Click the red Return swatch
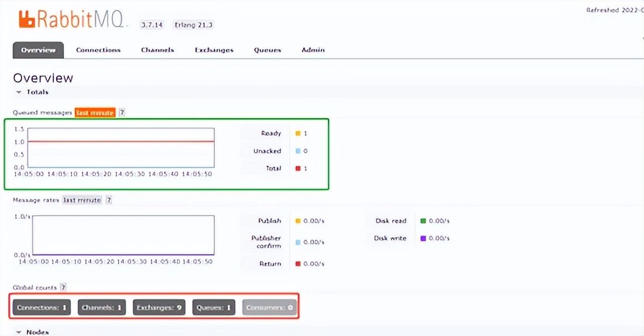The image size is (644, 336). pos(298,263)
